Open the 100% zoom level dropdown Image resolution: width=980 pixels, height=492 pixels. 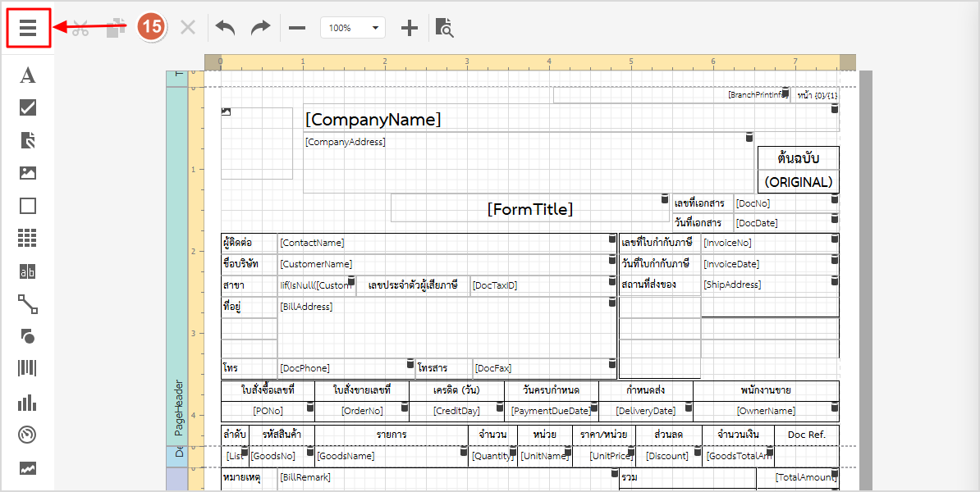coord(352,28)
